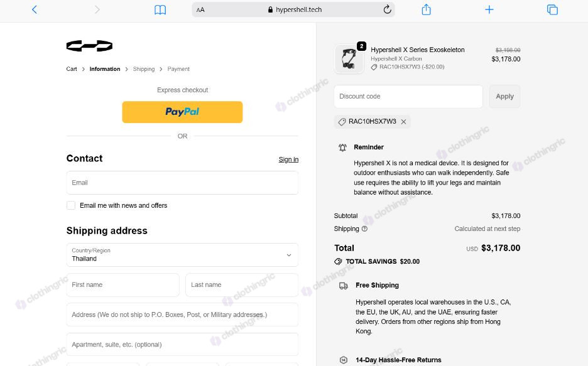Image resolution: width=588 pixels, height=366 pixels.
Task: Open a new tab with the plus icon
Action: tap(489, 9)
